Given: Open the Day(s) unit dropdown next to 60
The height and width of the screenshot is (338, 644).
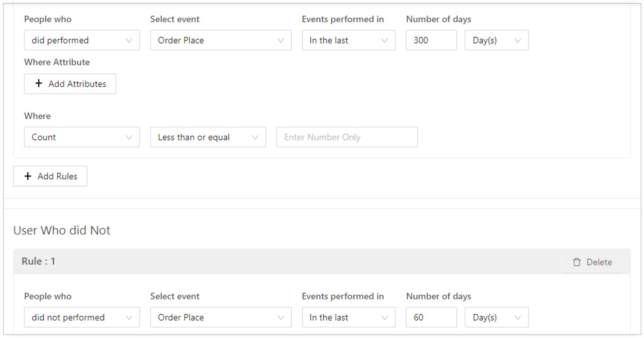Looking at the screenshot, I should click(497, 317).
